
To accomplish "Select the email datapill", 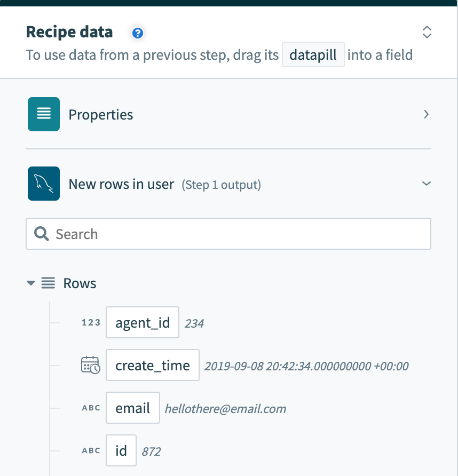I will tap(132, 408).
